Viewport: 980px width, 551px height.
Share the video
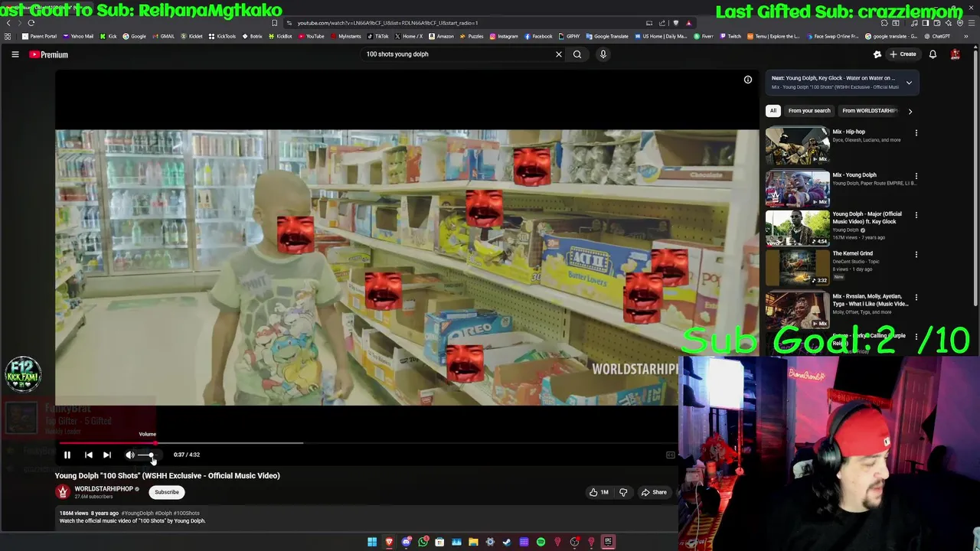[x=654, y=492]
